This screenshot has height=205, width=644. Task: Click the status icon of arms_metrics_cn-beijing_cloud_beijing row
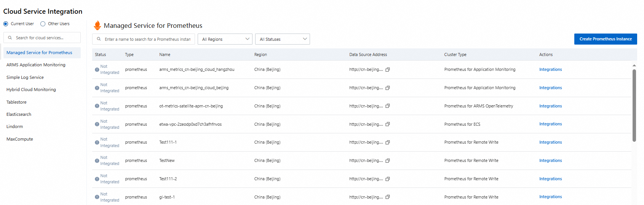[97, 88]
